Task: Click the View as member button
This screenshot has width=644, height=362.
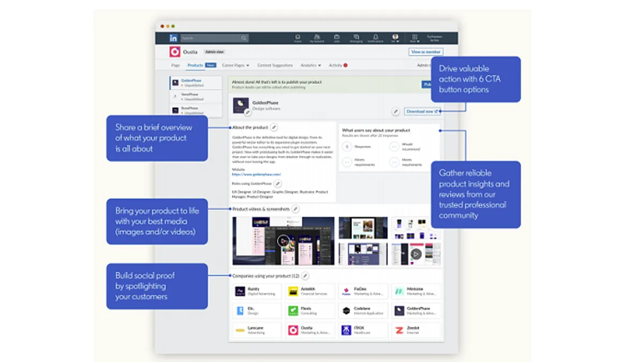Action: [x=426, y=52]
